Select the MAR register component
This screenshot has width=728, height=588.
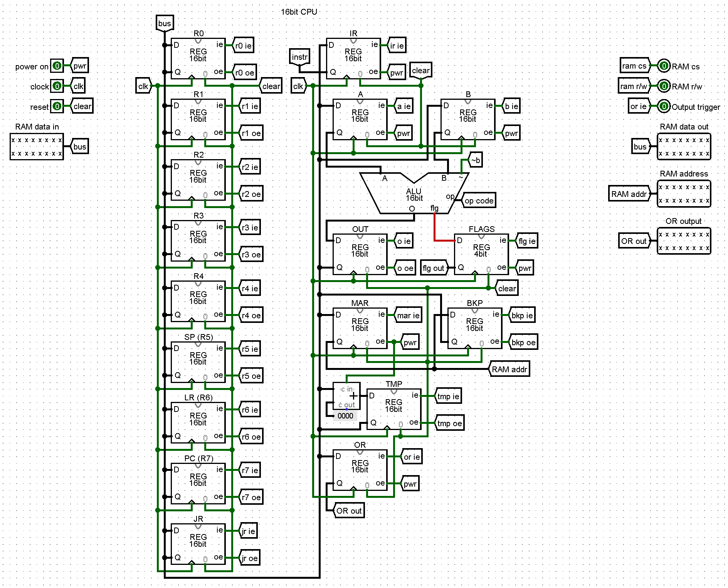click(360, 328)
